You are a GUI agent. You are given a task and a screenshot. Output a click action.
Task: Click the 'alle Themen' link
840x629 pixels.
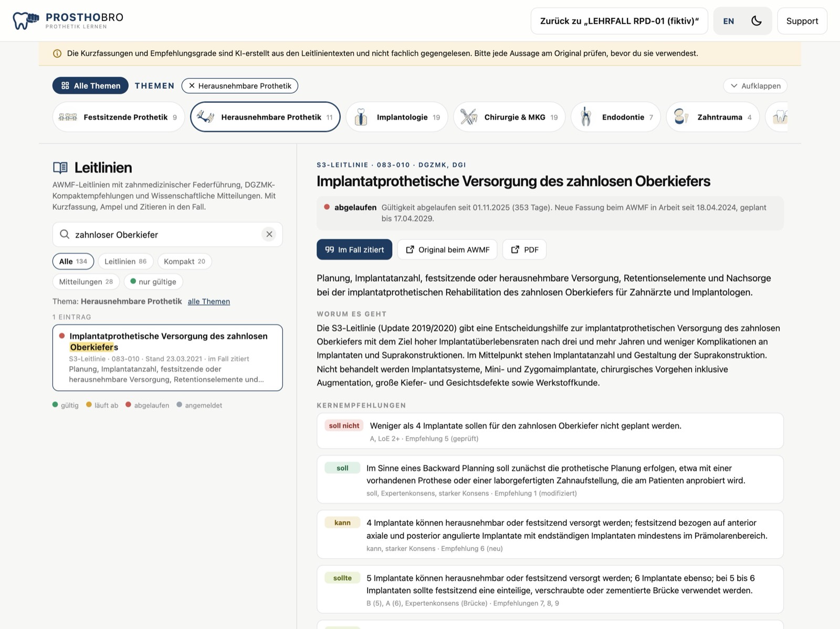coord(209,302)
